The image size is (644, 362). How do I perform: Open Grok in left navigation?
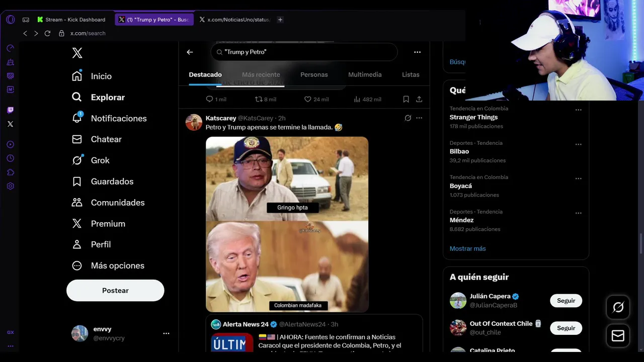91,160
